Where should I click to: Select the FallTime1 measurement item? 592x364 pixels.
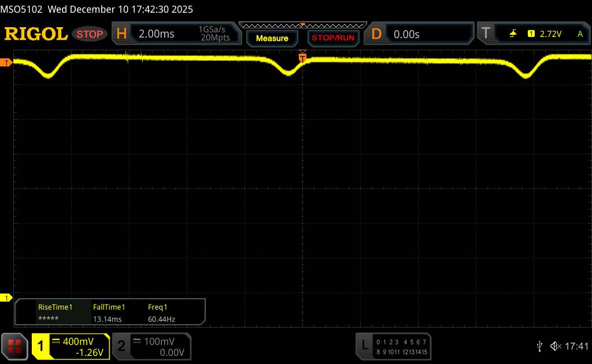[x=109, y=307]
